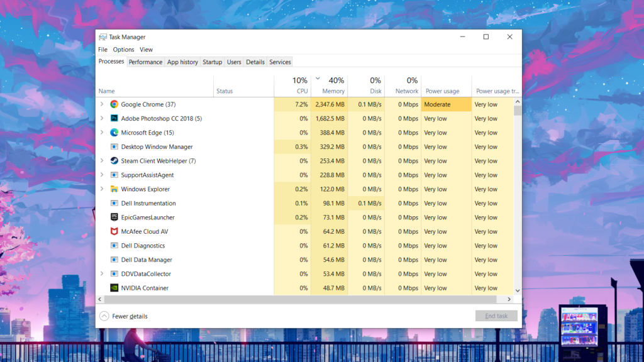
Task: Click the Steam Client WebHelper icon
Action: (x=114, y=161)
